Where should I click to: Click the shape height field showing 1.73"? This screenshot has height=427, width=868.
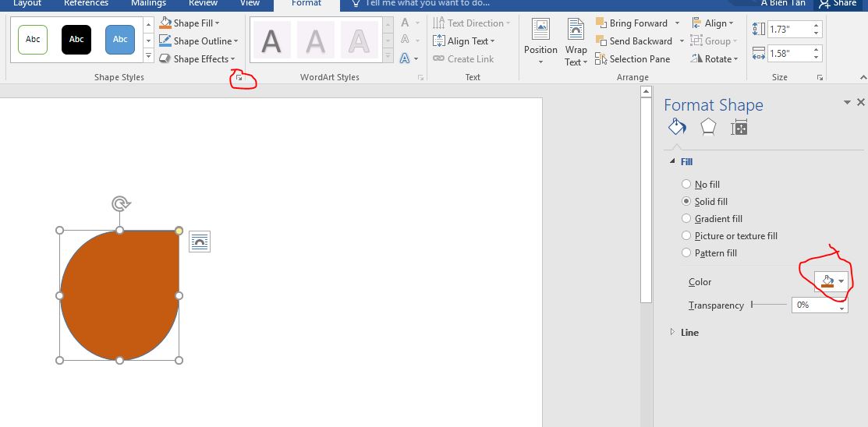789,29
